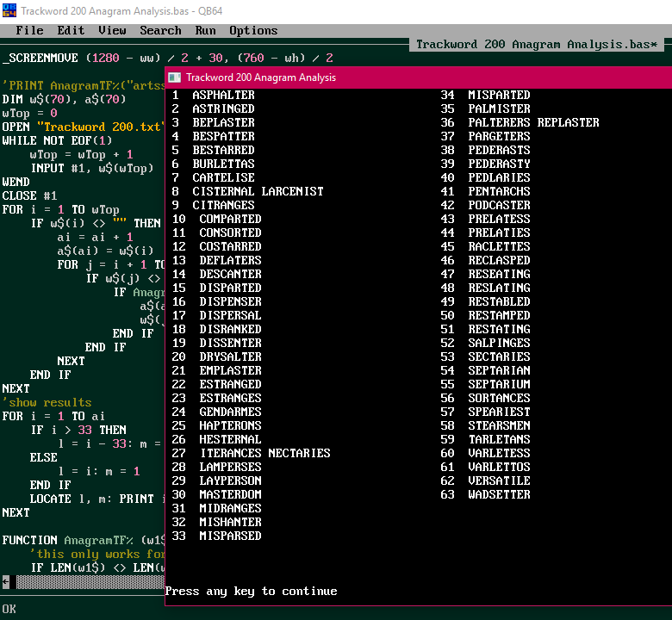Open the Options menu
The image size is (672, 620).
pos(253,30)
